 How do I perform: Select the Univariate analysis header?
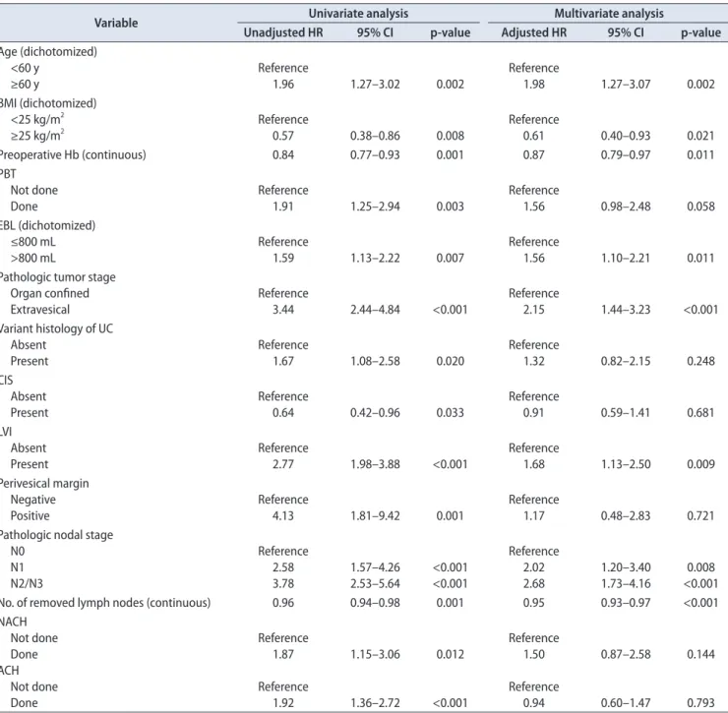coord(358,14)
